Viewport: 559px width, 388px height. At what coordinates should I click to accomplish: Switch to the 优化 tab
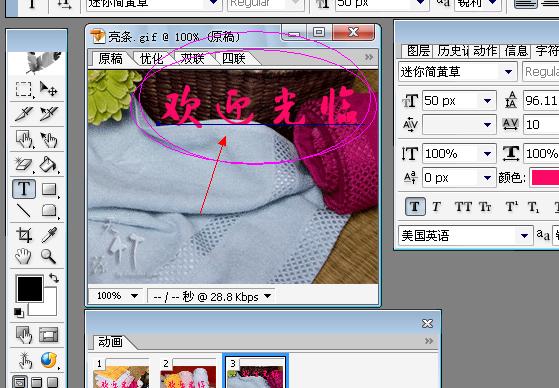pyautogui.click(x=152, y=59)
